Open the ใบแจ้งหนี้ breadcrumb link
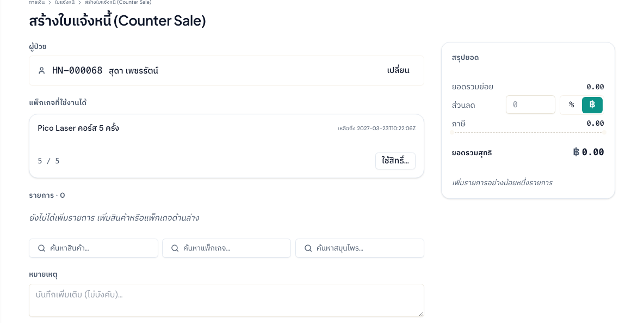Image resolution: width=644 pixels, height=323 pixels. [x=65, y=3]
